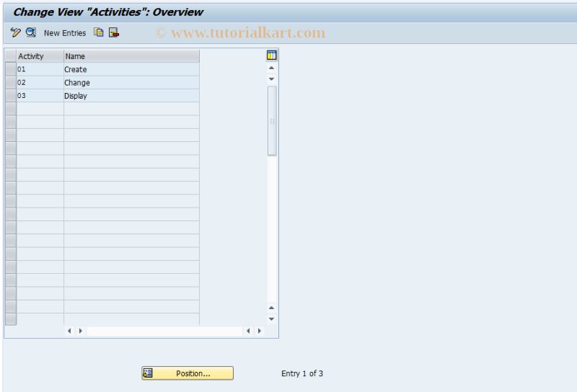The height and width of the screenshot is (392, 577).
Task: Click the vertical scrollbar thumb
Action: (x=272, y=121)
